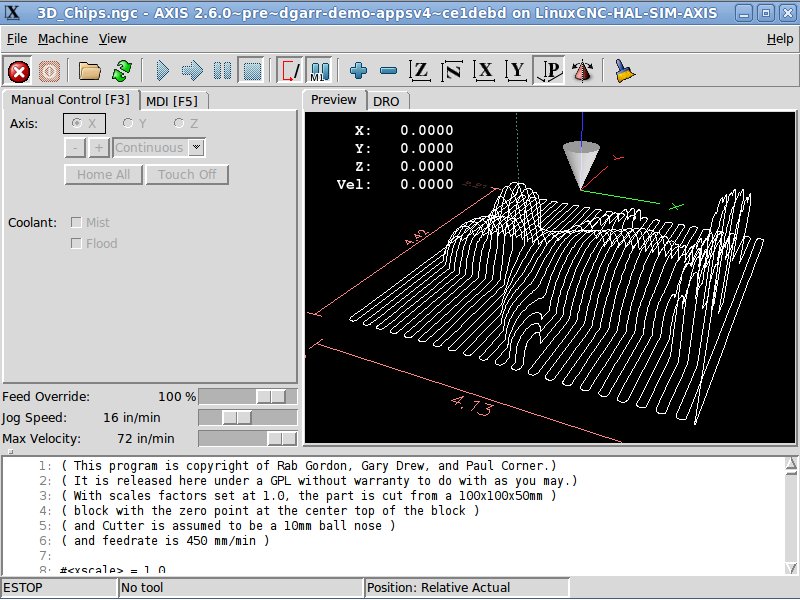Zoom in with the plus icon

pyautogui.click(x=359, y=71)
